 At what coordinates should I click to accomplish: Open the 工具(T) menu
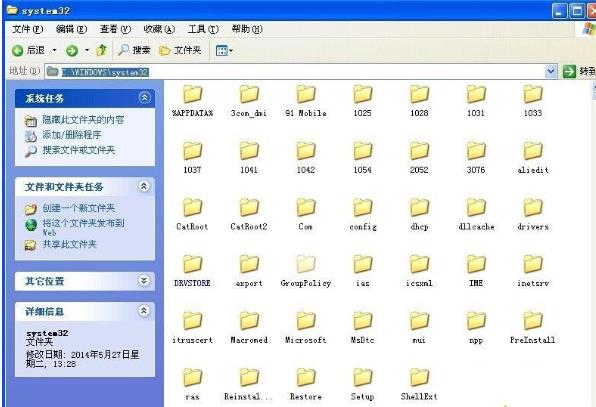tap(203, 29)
